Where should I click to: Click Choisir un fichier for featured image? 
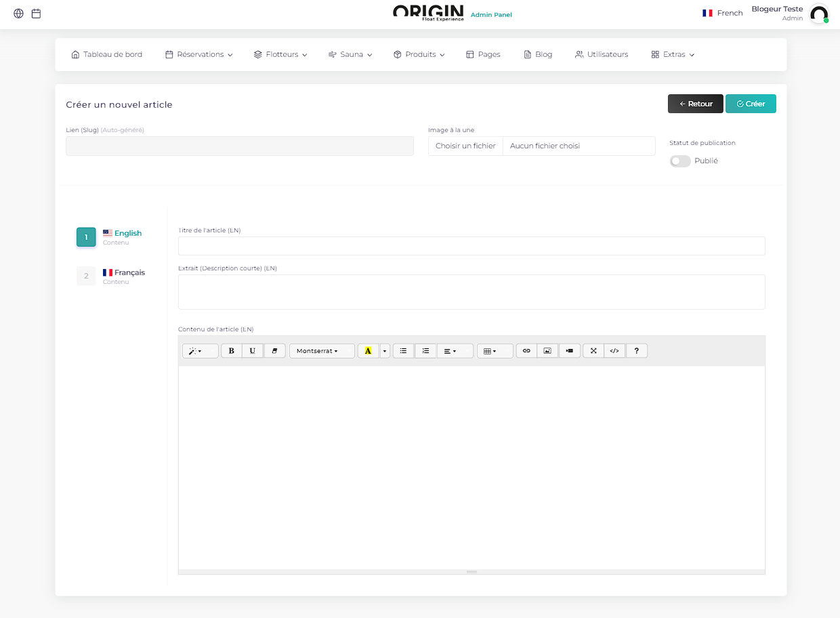[x=465, y=146]
